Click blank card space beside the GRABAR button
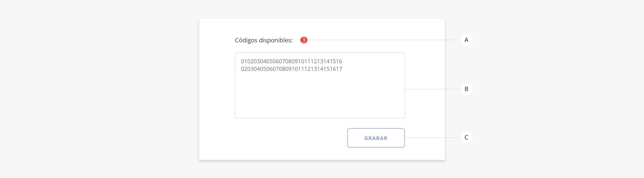The height and width of the screenshot is (178, 644). coord(289,138)
